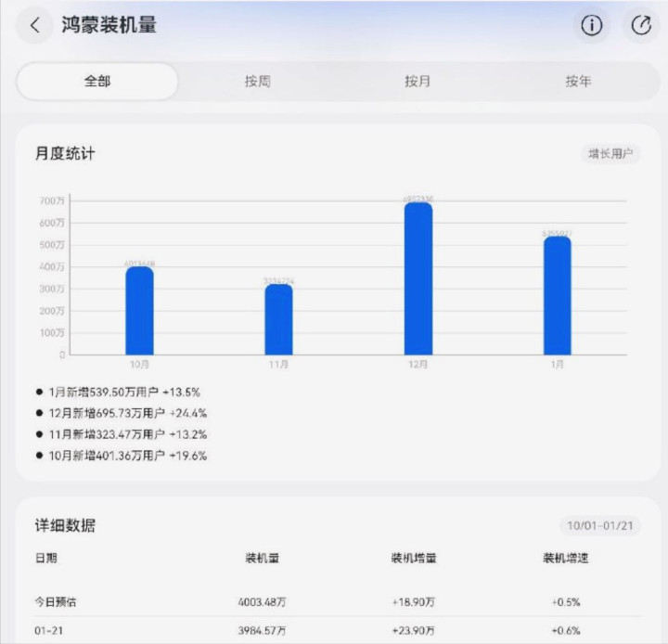668x644 pixels.
Task: Click the +0.6% growth value
Action: tap(566, 630)
